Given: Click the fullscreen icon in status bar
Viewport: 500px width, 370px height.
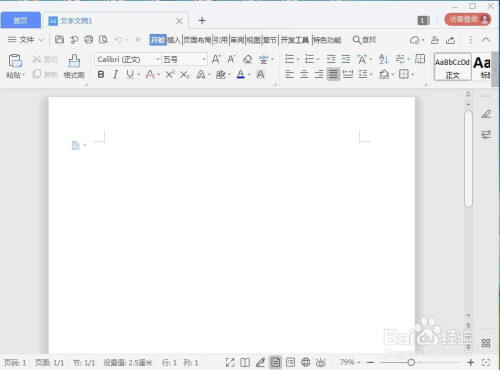Looking at the screenshot, I should click(230, 362).
